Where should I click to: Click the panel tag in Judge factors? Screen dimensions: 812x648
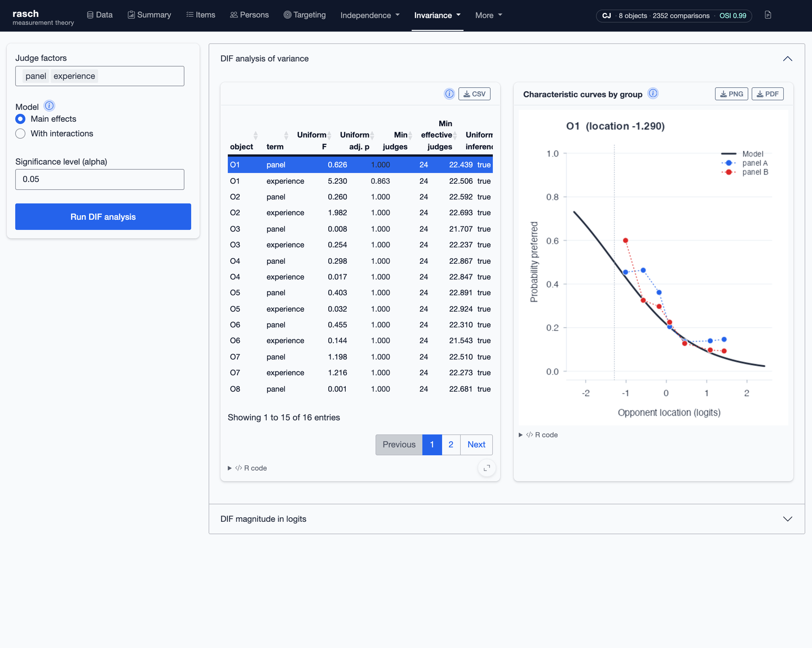tap(36, 76)
